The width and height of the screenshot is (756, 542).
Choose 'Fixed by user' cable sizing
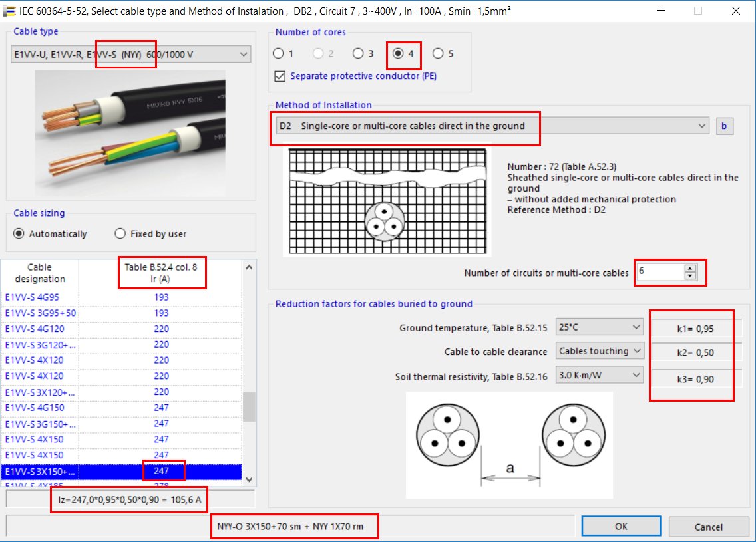click(120, 234)
